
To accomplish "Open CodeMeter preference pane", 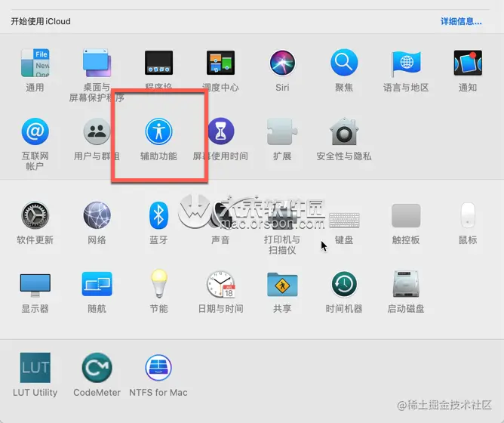I will pyautogui.click(x=97, y=368).
